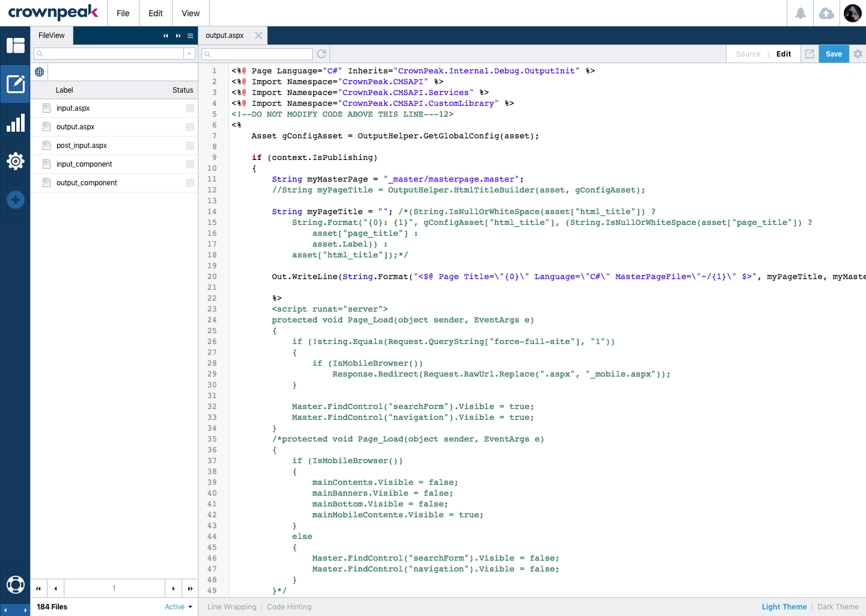Open the FileView search dropdown arrow
Screen dimensions: 866x616
pos(189,54)
